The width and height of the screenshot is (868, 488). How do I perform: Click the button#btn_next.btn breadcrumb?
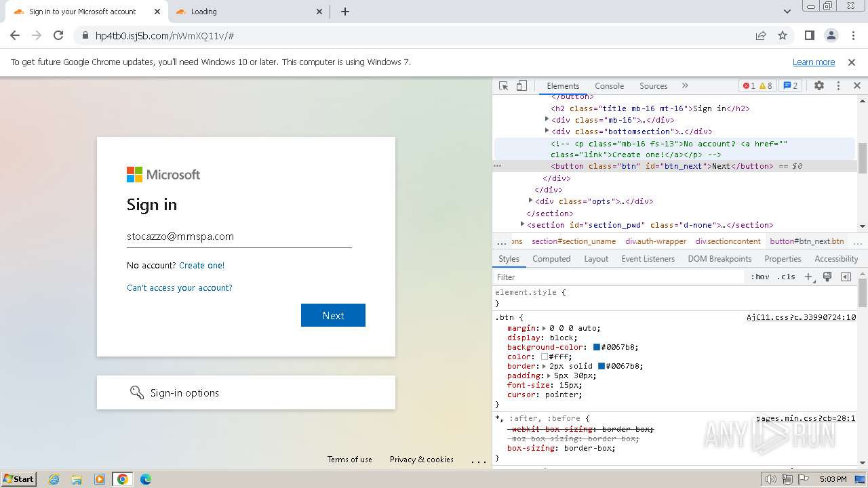coord(807,241)
